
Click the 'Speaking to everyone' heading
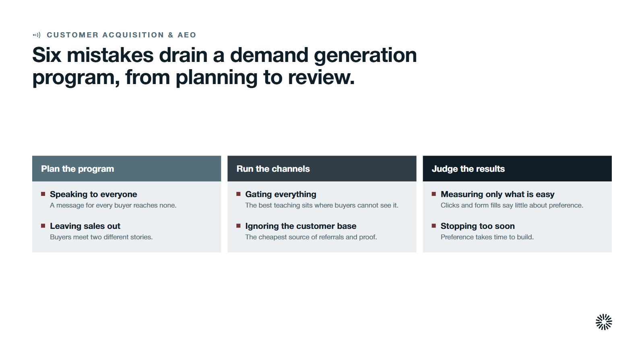click(x=93, y=194)
